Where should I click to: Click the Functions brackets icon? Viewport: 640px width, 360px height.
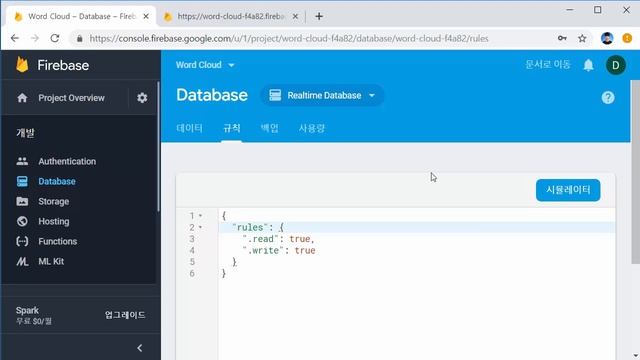coord(22,241)
